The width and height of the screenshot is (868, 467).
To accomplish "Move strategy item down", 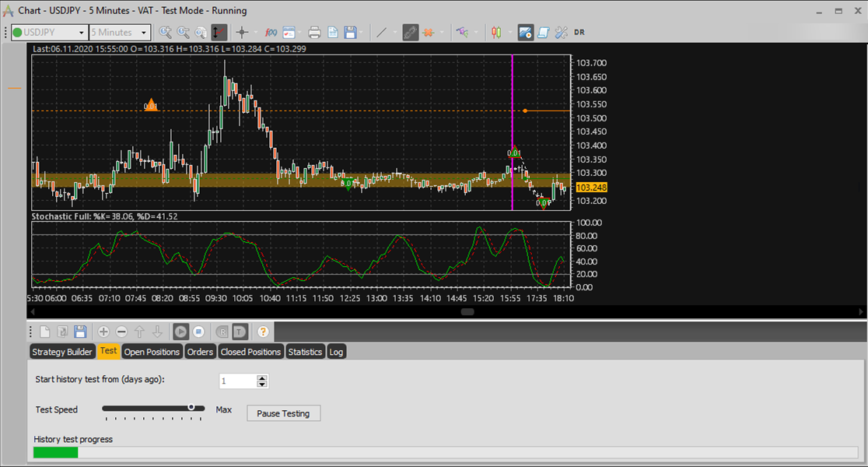I will (x=157, y=332).
